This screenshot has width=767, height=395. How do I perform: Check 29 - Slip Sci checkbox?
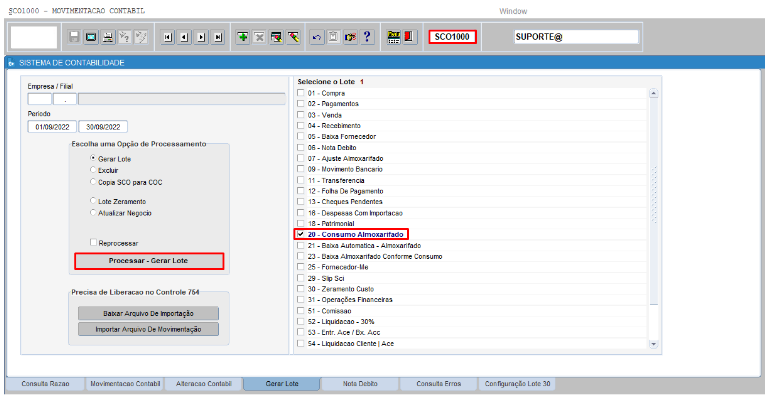(301, 278)
